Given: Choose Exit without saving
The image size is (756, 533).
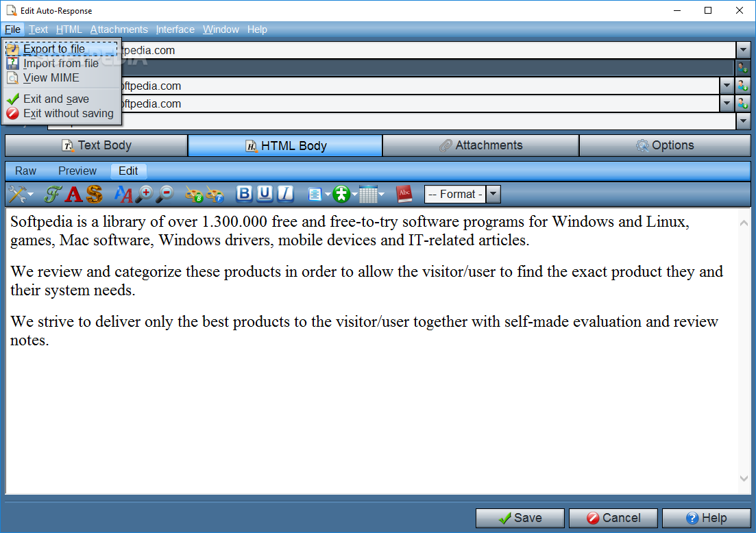Looking at the screenshot, I should pyautogui.click(x=62, y=113).
